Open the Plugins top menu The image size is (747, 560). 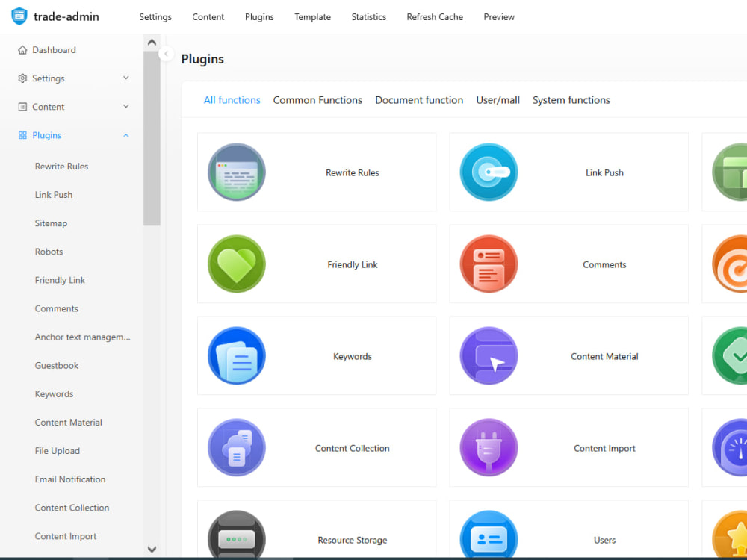click(259, 16)
